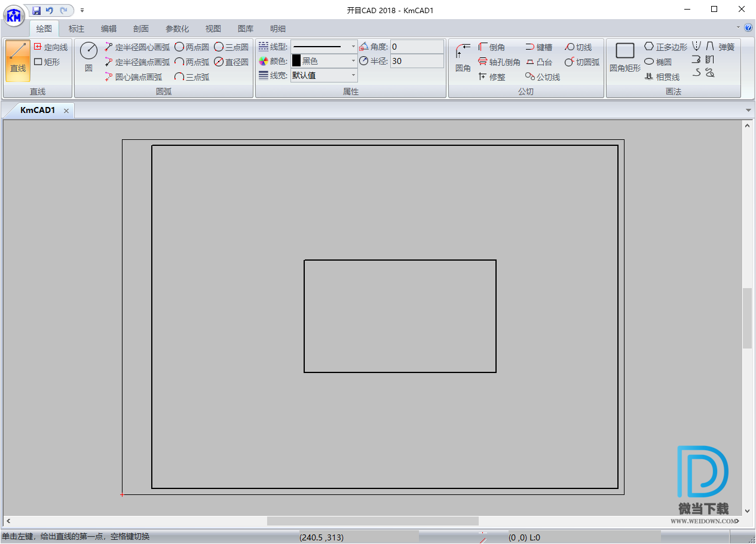The image size is (756, 544).
Task: Select the 相贯线 intersection line tool
Action: coord(662,77)
